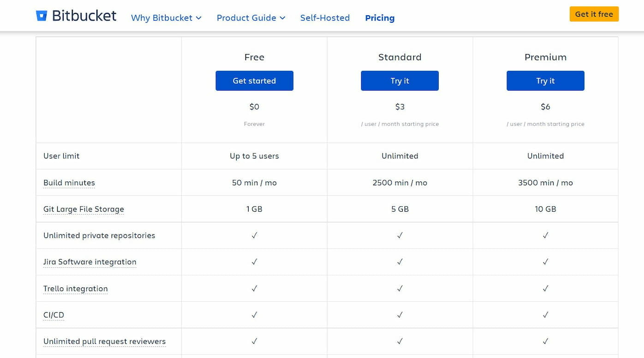Click Free plan checkmark for private repositories
This screenshot has width=644, height=358.
254,236
